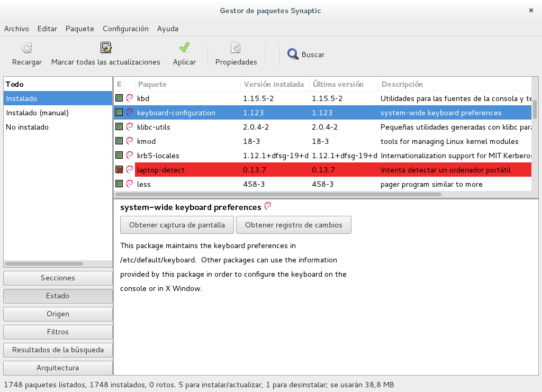
Task: Switch to Arquitectura view
Action: click(58, 368)
